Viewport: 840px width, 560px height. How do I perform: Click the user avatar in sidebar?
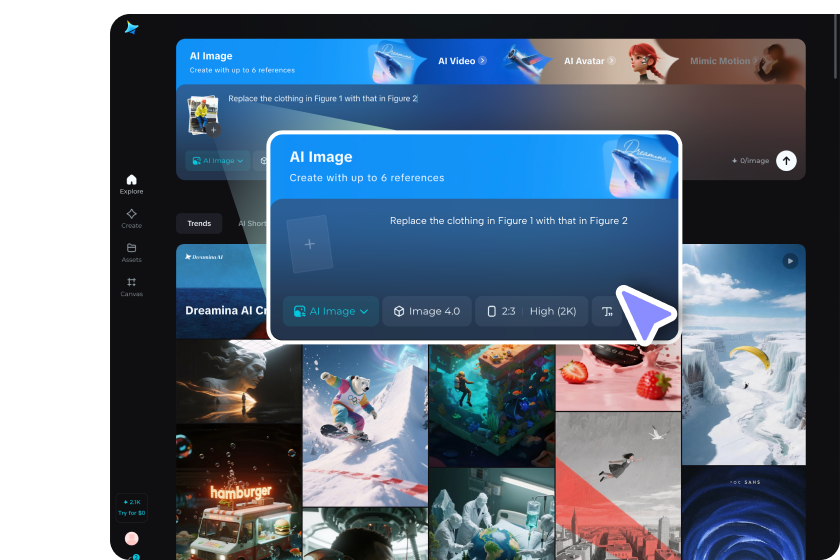pos(131,539)
